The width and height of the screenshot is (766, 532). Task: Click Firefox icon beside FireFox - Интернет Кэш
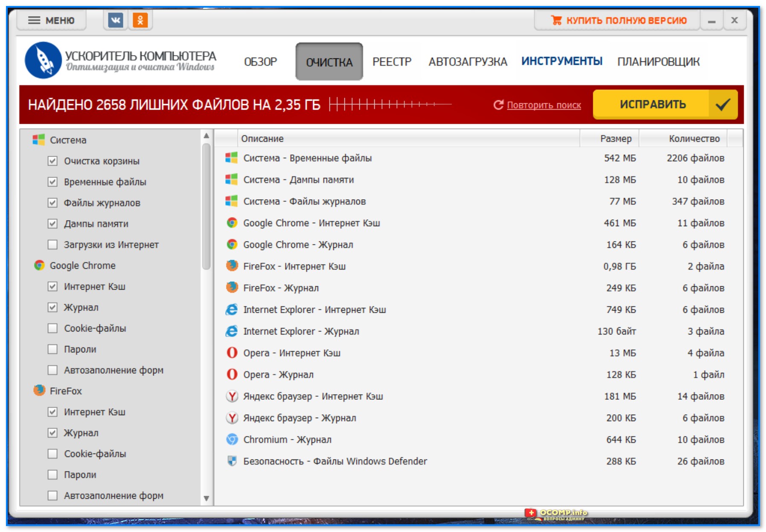[232, 266]
